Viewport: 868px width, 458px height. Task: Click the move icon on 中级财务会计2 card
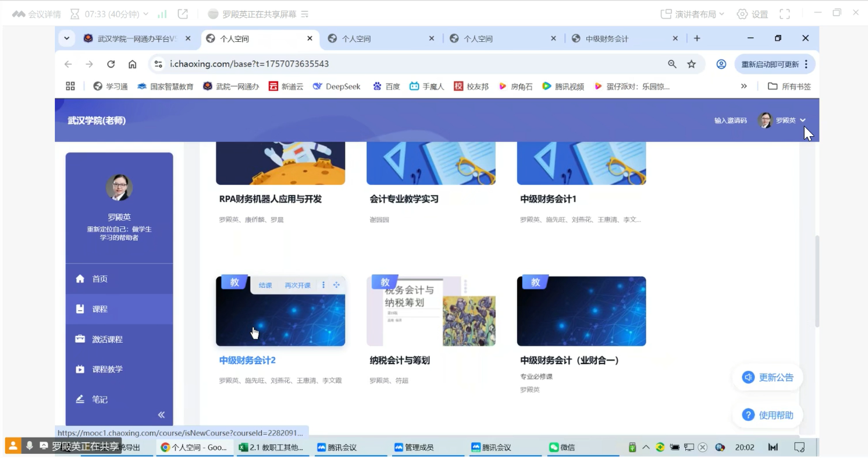coord(336,285)
